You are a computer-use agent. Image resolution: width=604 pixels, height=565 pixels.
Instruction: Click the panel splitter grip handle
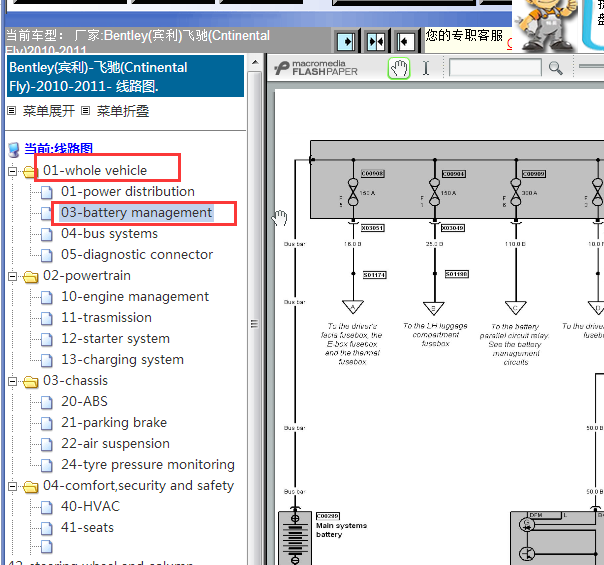click(254, 324)
